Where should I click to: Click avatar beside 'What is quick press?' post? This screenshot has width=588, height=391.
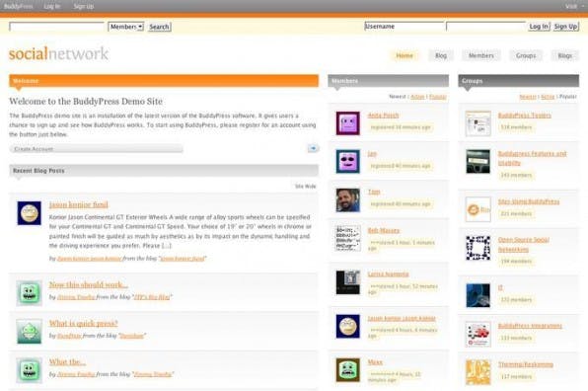30,332
